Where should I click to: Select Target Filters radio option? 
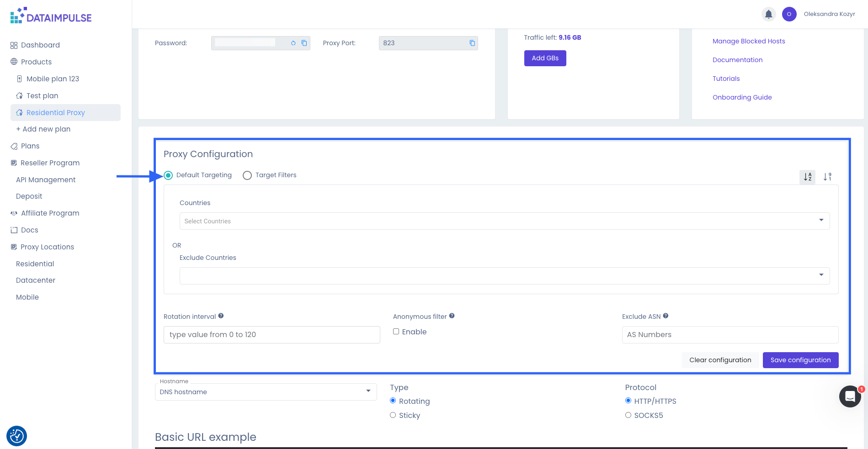coord(247,175)
